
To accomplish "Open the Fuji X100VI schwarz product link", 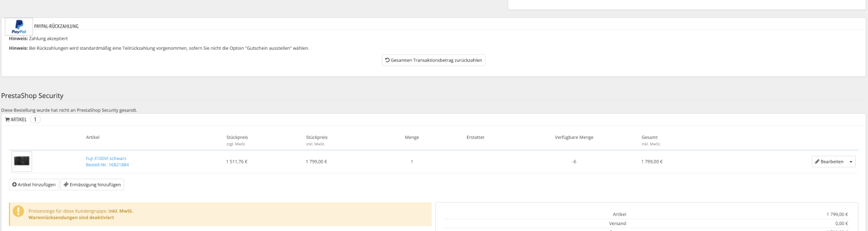I will pyautogui.click(x=106, y=159).
